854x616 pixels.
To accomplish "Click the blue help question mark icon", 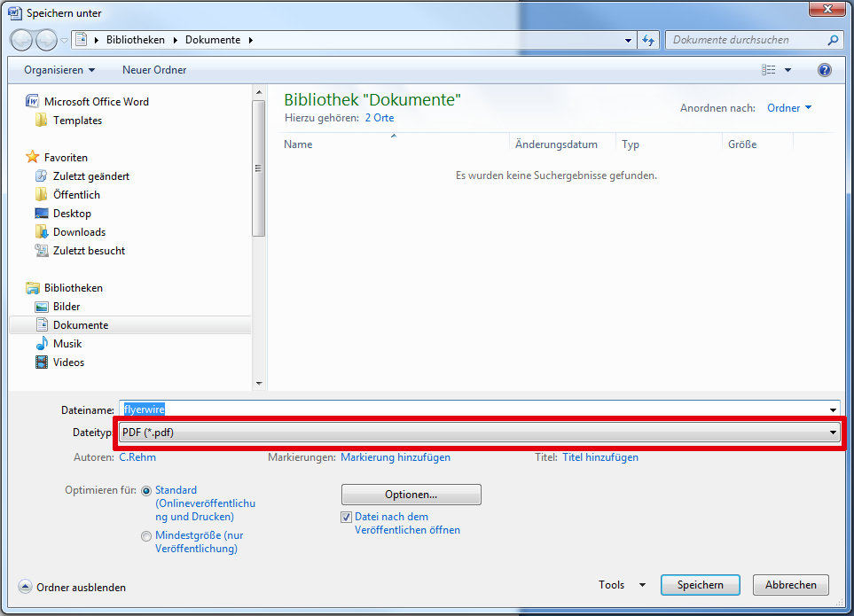I will pyautogui.click(x=825, y=70).
